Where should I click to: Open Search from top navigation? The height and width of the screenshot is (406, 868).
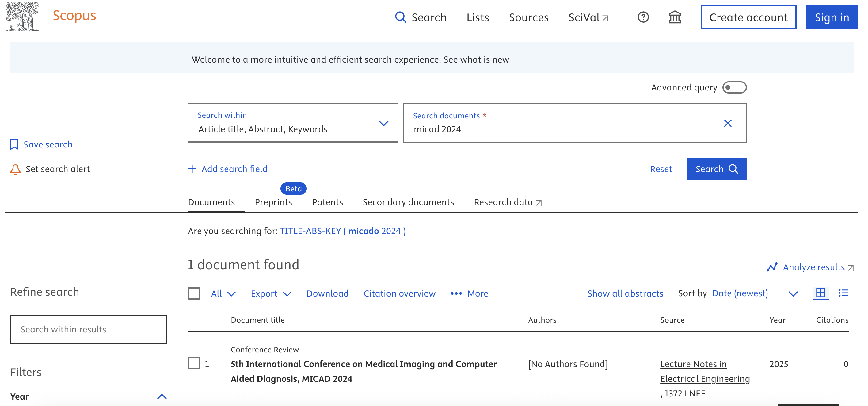click(420, 17)
